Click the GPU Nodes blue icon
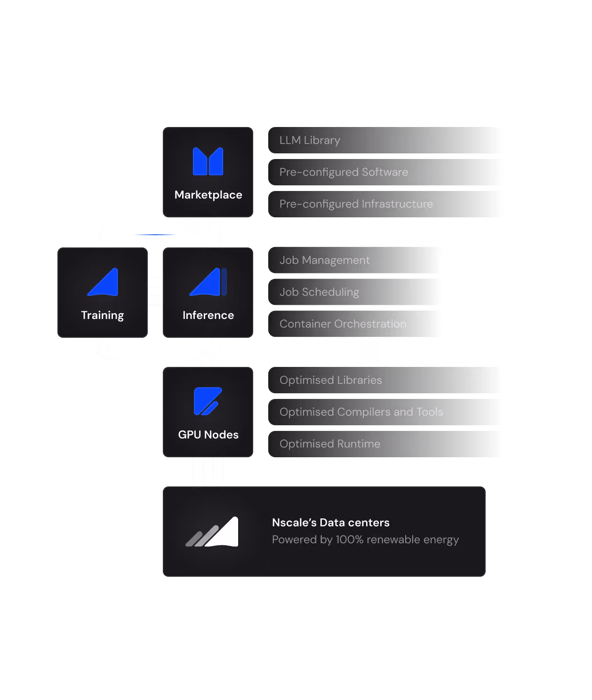 point(208,401)
